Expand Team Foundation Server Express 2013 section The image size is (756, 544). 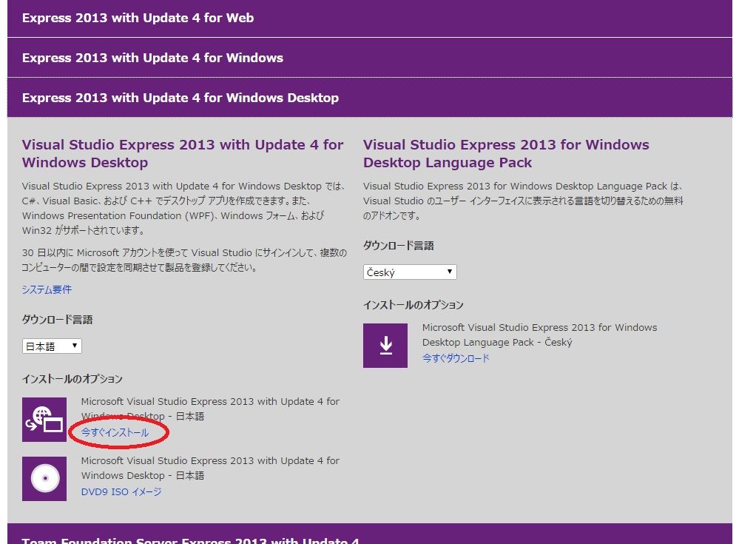pos(370,534)
